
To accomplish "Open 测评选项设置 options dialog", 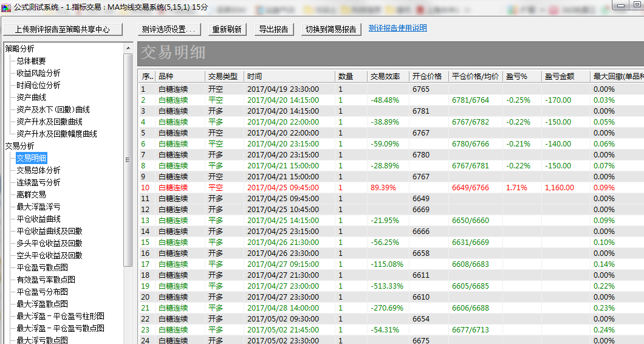I will [x=168, y=29].
